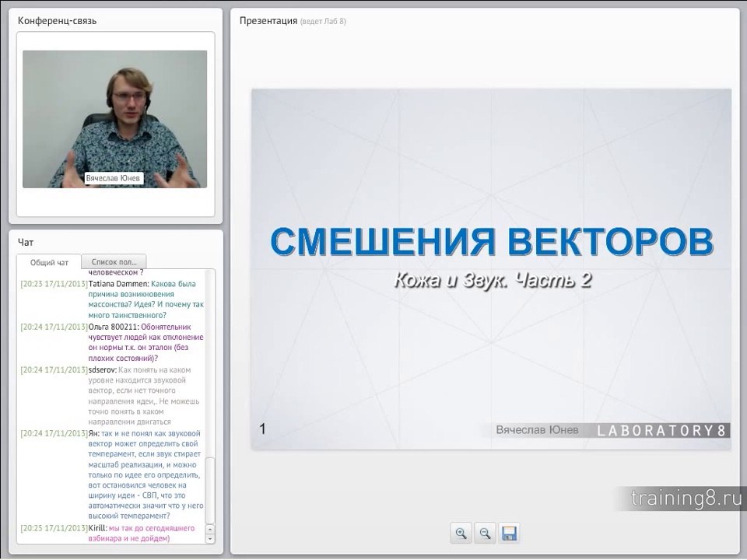Screen dimensions: 747x560
Task: Click the Конференц-связь panel title
Action: [x=57, y=21]
